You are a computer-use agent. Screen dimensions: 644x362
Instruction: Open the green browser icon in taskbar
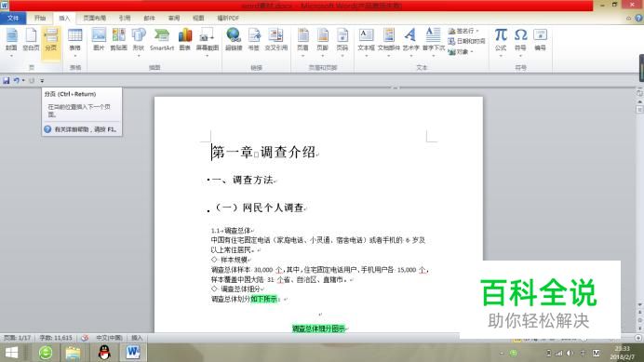click(46, 353)
